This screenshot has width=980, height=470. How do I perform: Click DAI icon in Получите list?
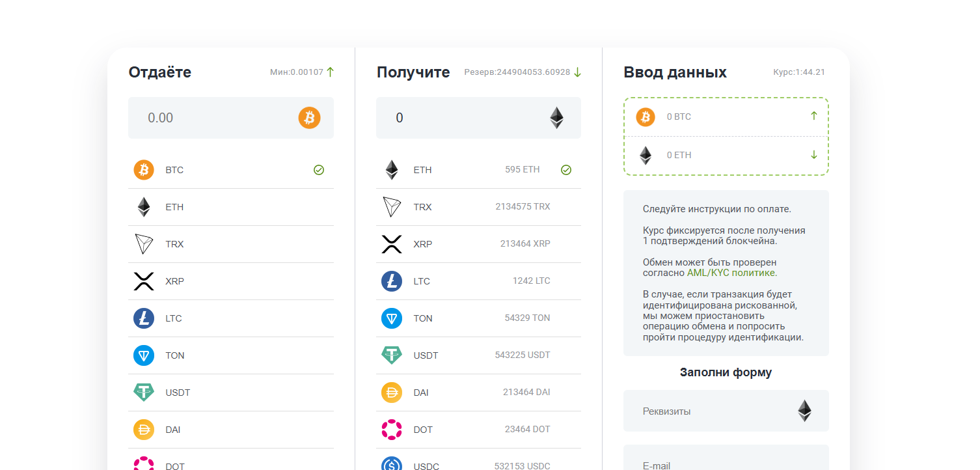pos(392,393)
